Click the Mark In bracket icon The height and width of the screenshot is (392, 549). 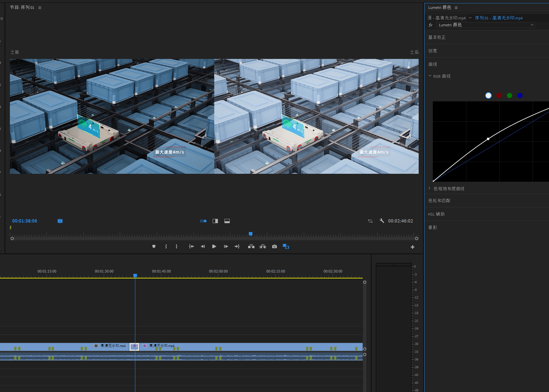[166, 247]
